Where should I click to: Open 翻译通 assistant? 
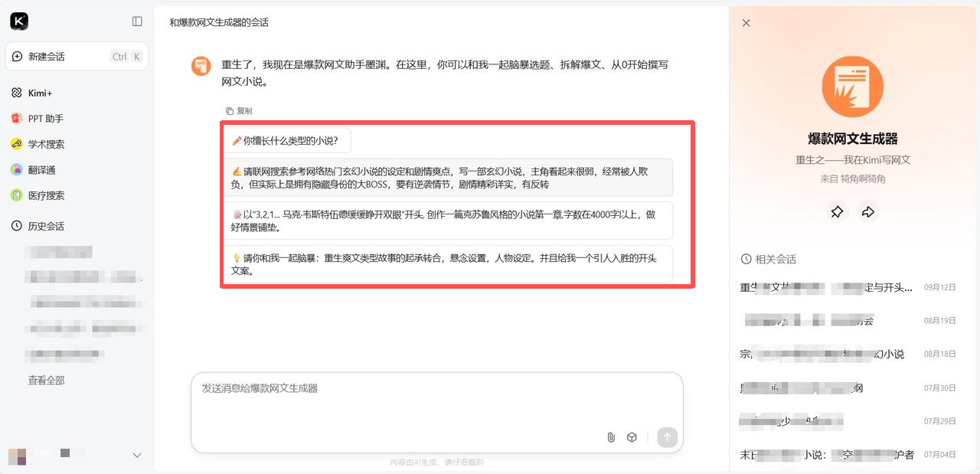pos(33,170)
